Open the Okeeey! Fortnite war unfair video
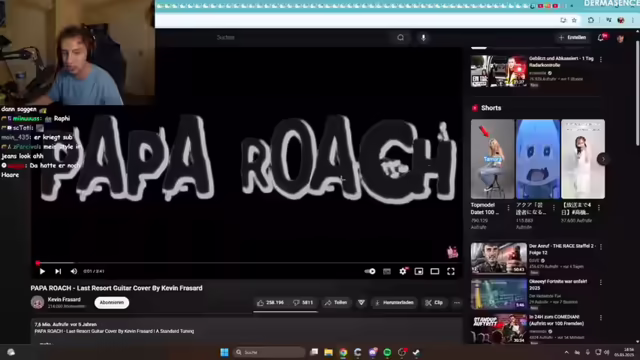The image size is (640, 360). click(x=498, y=294)
